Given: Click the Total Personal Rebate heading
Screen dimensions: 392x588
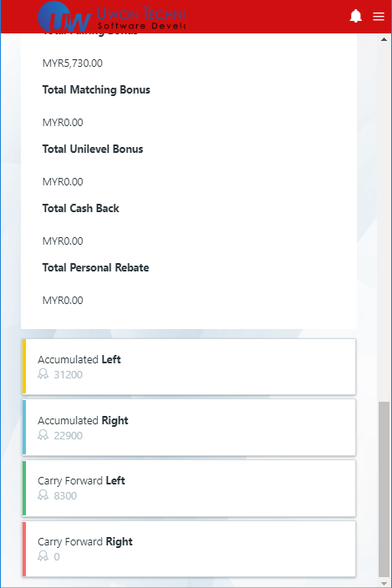Looking at the screenshot, I should click(x=95, y=268).
